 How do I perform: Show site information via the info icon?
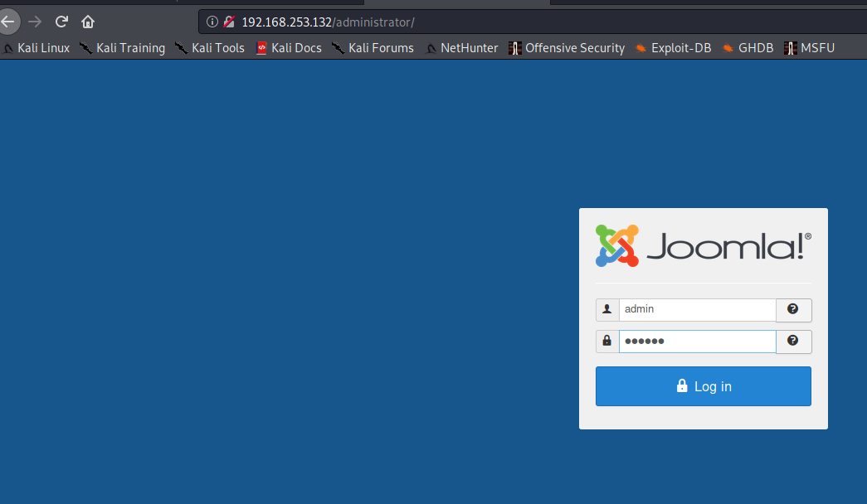pos(212,22)
